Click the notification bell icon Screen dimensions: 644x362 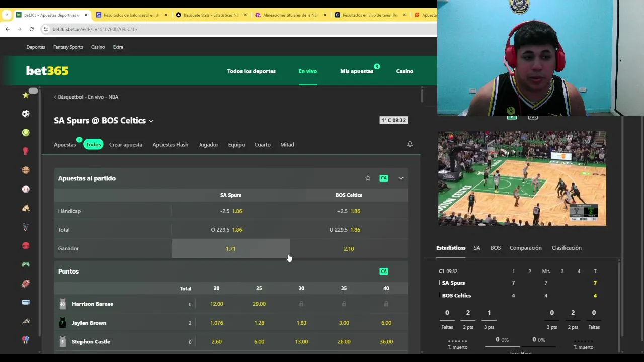(410, 144)
